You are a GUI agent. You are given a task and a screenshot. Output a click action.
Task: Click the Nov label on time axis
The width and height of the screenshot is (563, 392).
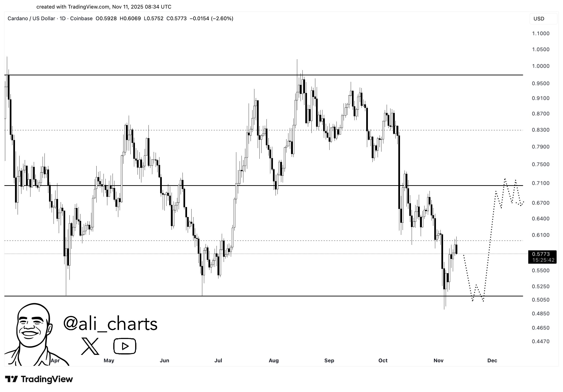click(x=439, y=360)
